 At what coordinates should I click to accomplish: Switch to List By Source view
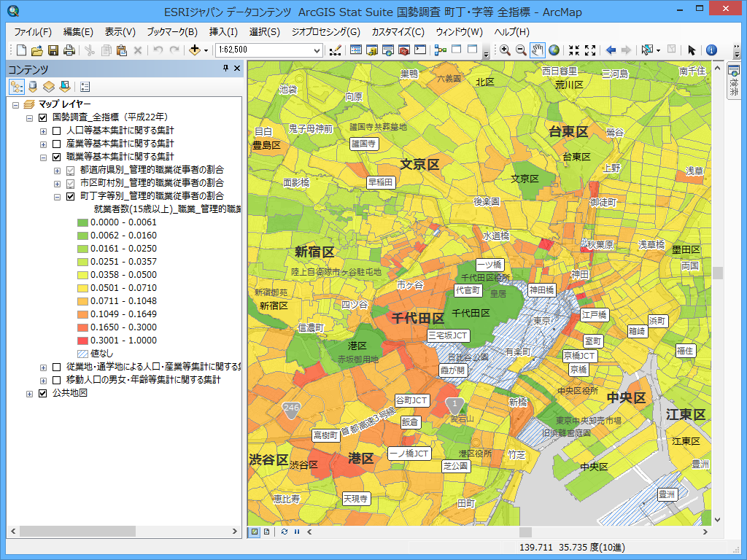pos(33,87)
